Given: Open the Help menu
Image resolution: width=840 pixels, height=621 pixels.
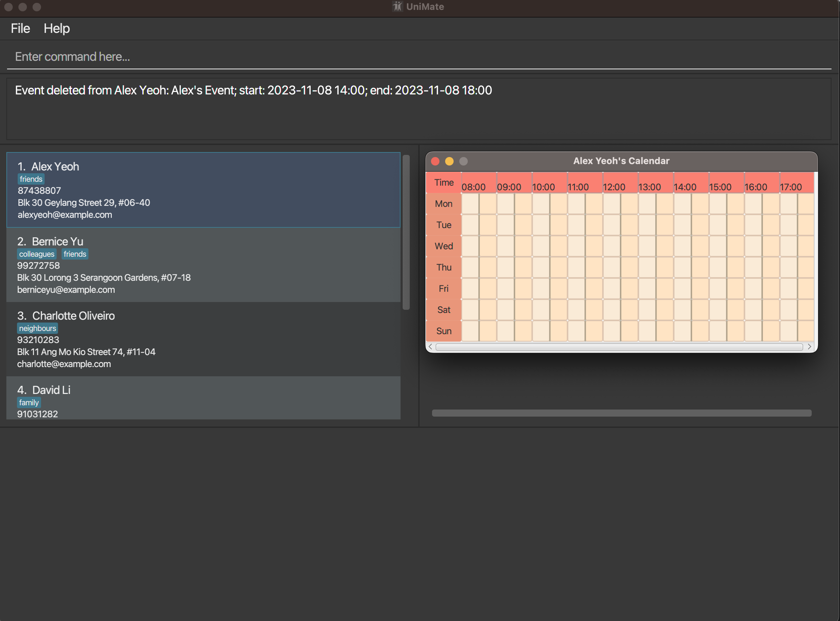Looking at the screenshot, I should (57, 29).
